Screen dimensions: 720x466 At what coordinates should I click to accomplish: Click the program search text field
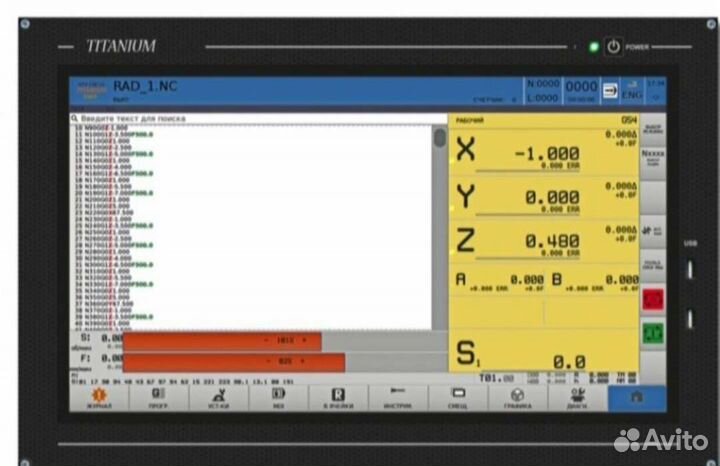(x=250, y=118)
